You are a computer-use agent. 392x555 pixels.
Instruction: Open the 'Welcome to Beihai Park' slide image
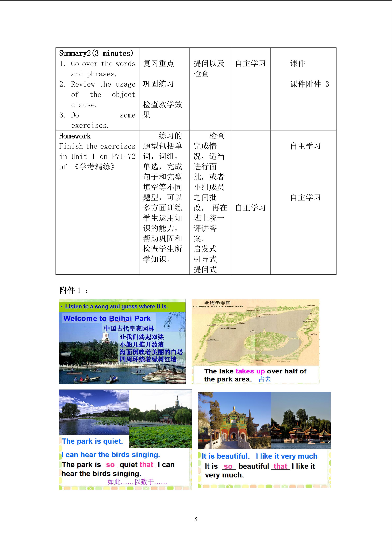click(x=122, y=342)
